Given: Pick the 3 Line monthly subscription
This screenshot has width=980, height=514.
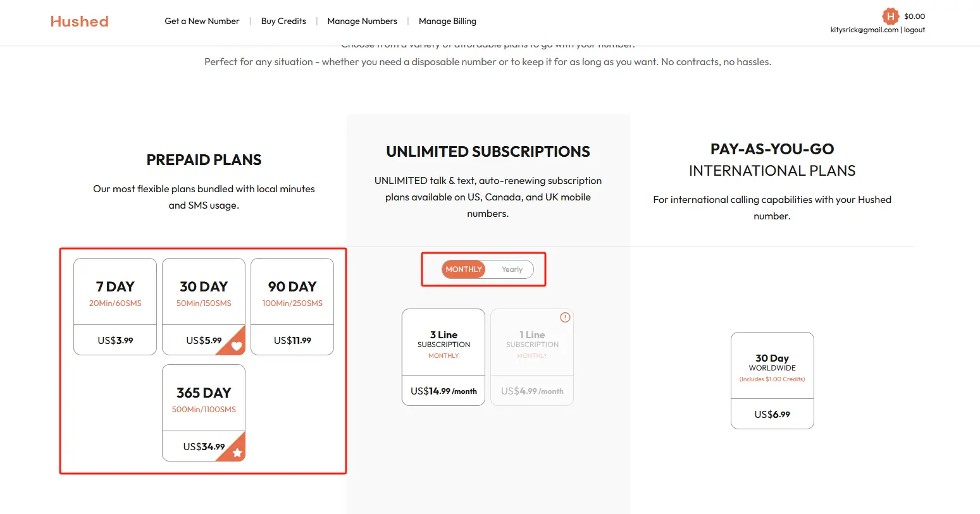Looking at the screenshot, I should click(x=443, y=357).
